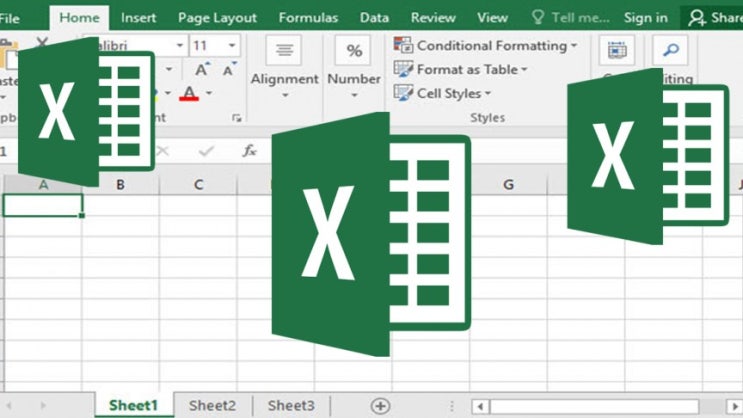This screenshot has height=418, width=743.
Task: Click the Sign in link
Action: pos(645,18)
